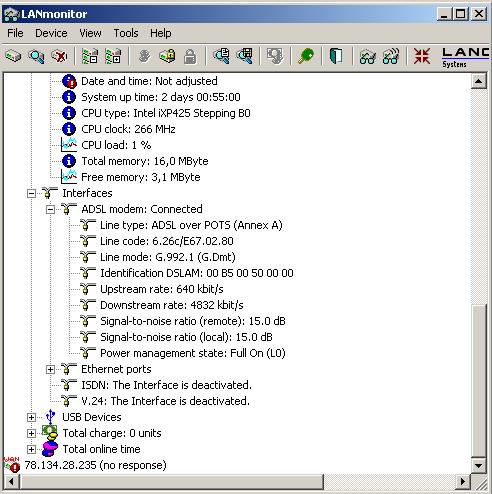Select the CPU load: 1 % entry

click(116, 145)
